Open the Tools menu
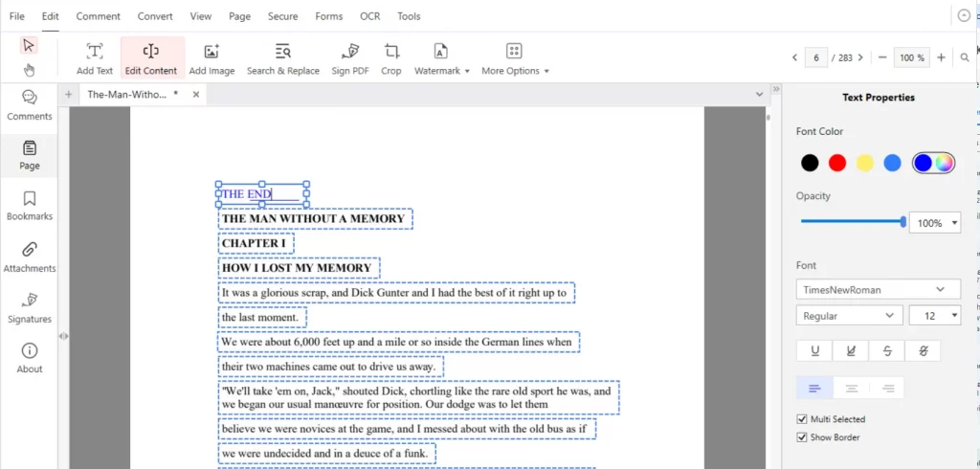This screenshot has height=469, width=980. 409,16
